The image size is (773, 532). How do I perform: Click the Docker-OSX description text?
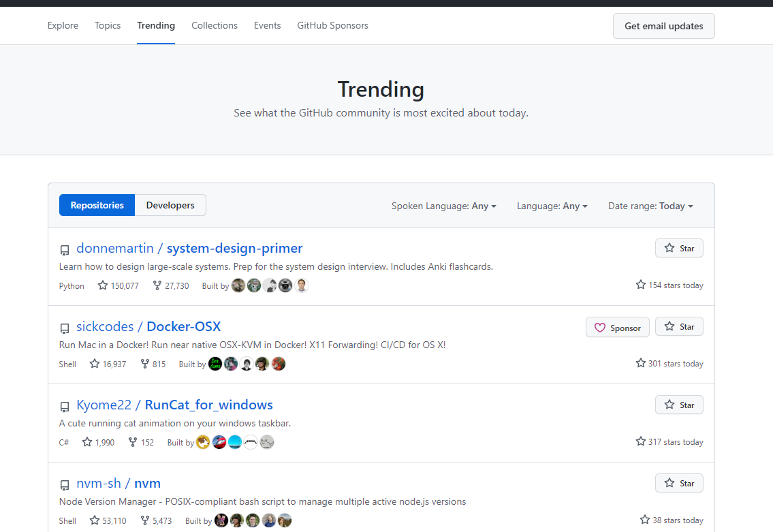click(253, 345)
